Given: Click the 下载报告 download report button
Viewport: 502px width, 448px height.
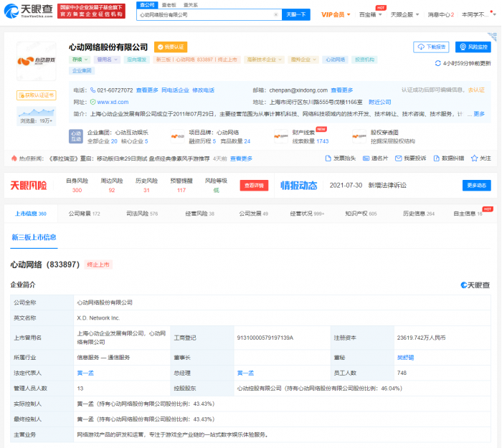Looking at the screenshot, I should (x=431, y=47).
